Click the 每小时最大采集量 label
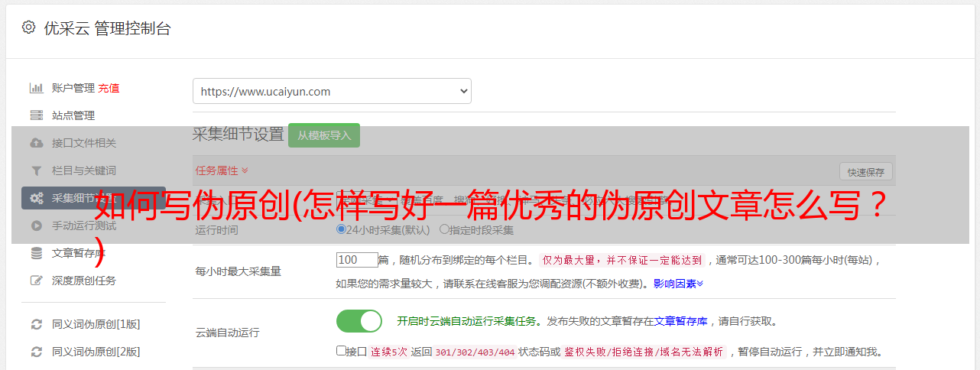Screen dimensions: 980x370 click(x=238, y=271)
